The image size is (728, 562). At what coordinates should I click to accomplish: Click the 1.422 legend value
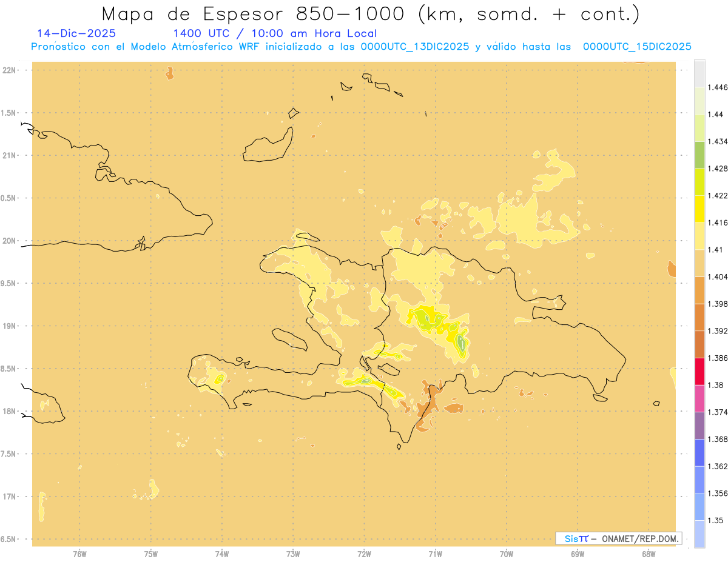coord(718,195)
